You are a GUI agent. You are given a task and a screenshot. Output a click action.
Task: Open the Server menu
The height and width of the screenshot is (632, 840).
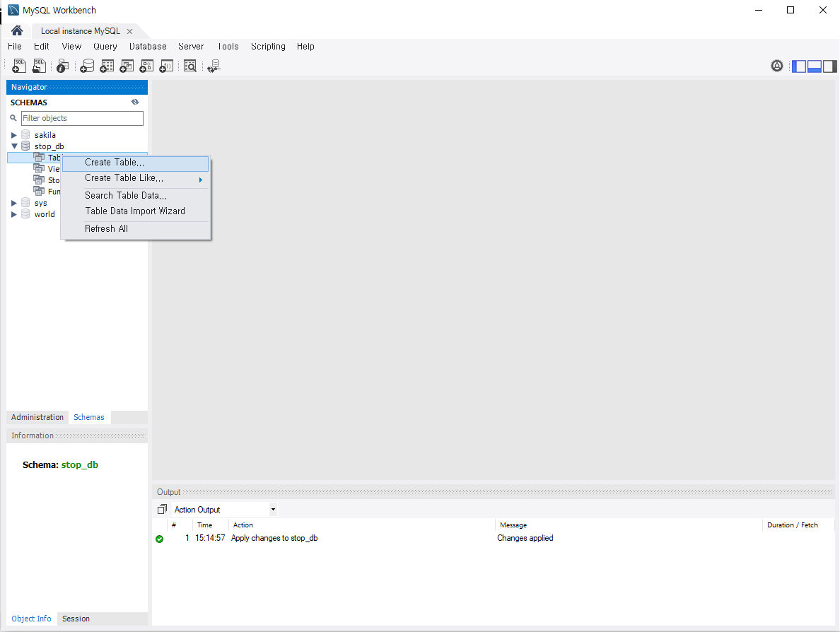tap(191, 47)
